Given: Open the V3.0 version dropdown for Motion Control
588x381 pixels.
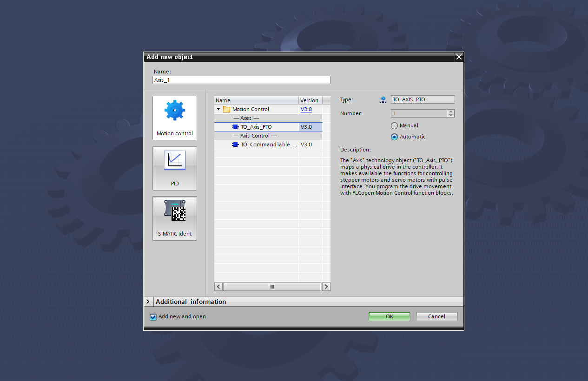Looking at the screenshot, I should [306, 109].
